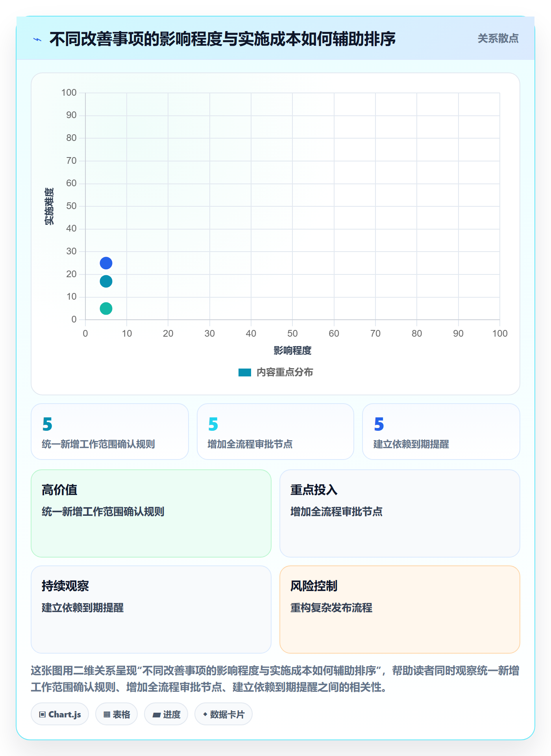The width and height of the screenshot is (551, 756).
Task: Click the teal-blue scatter point near 17
Action: pyautogui.click(x=106, y=282)
